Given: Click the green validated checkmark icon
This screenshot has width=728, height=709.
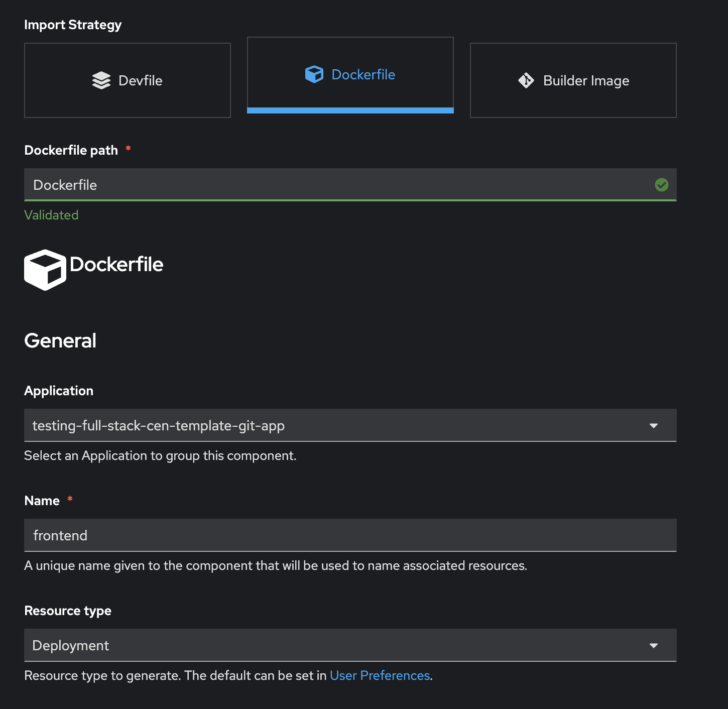Looking at the screenshot, I should pyautogui.click(x=662, y=185).
